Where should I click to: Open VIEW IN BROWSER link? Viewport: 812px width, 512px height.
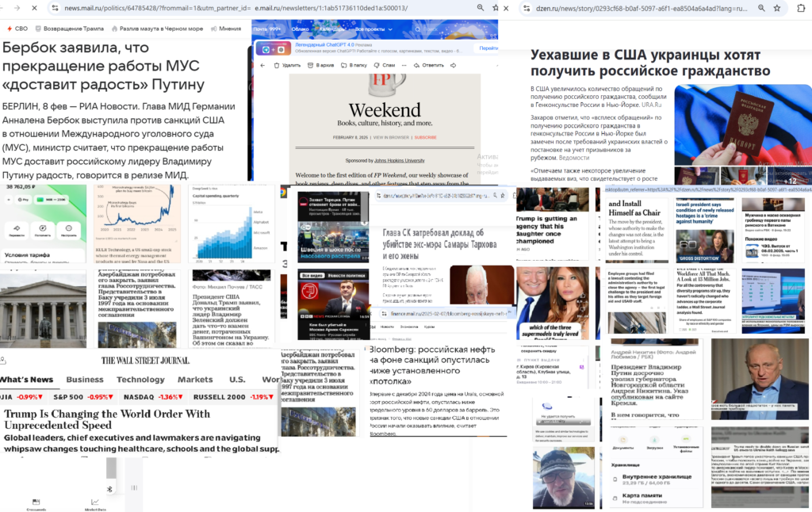click(391, 138)
